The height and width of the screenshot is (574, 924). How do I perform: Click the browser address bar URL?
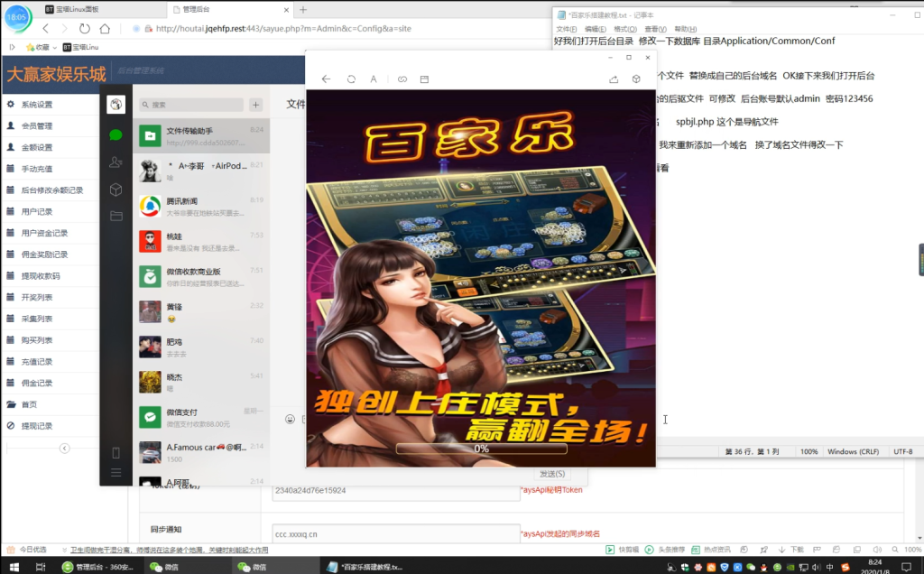pos(283,28)
